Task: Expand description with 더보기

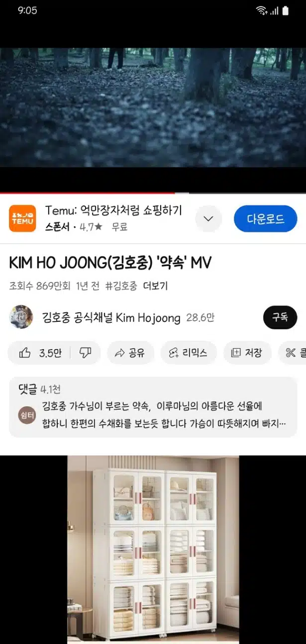Action: [x=155, y=286]
